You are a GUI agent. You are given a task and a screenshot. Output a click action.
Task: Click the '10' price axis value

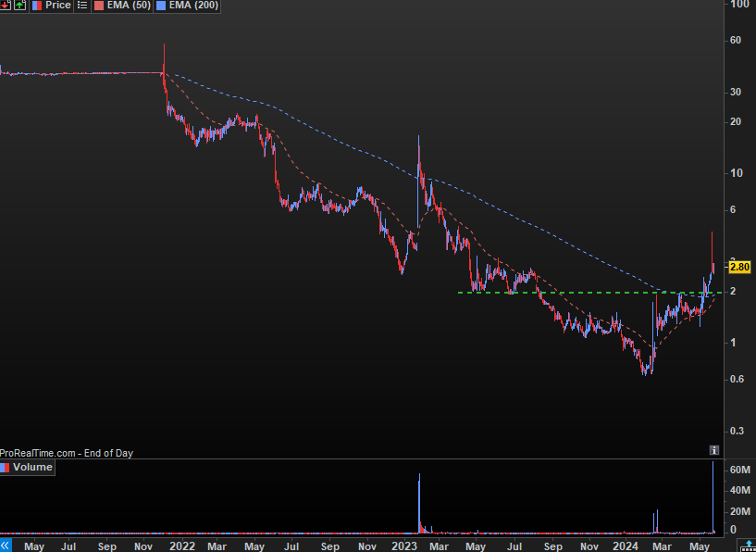pos(735,173)
